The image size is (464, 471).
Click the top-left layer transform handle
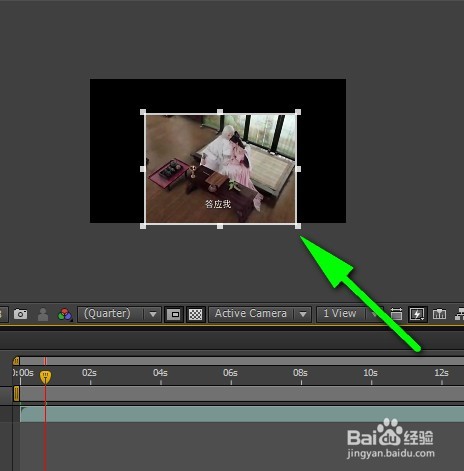tap(143, 112)
